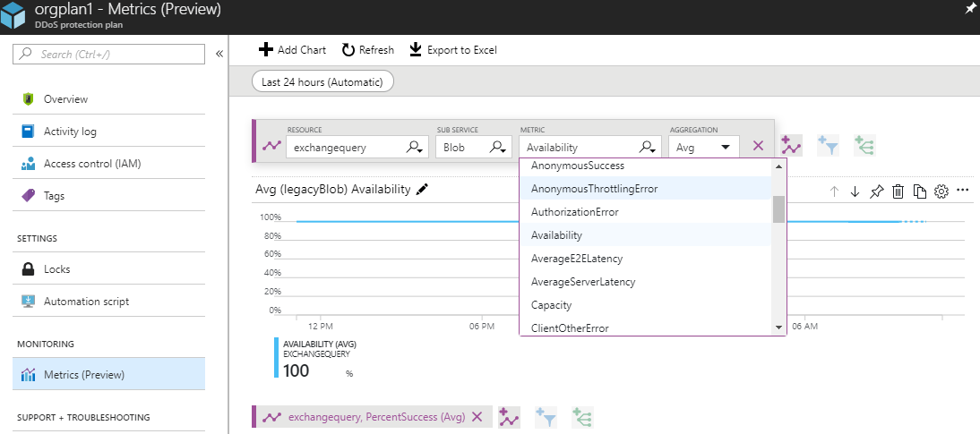The image size is (980, 434).
Task: Remove the PercentSuccess metric with X
Action: (x=477, y=417)
